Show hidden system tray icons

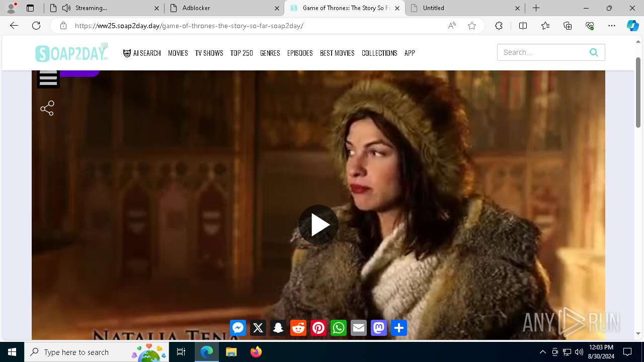pyautogui.click(x=543, y=352)
